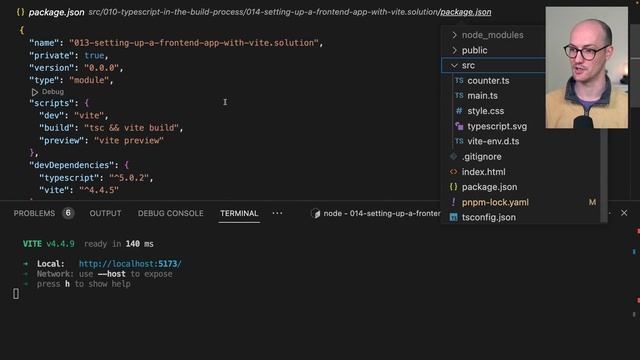The width and height of the screenshot is (640, 360).
Task: Select the node 014-setting-up-a-frontend terminal label
Action: [x=382, y=213]
